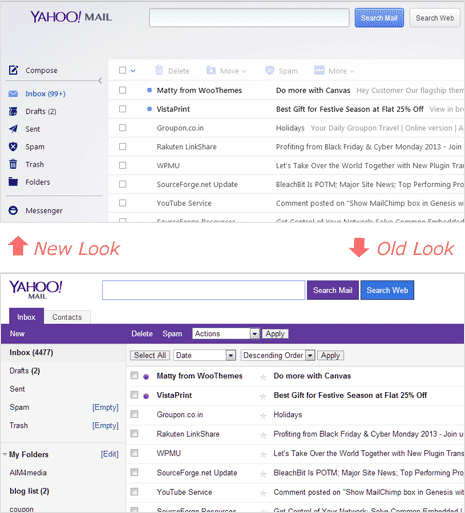Screen dimensions: 465x513
Task: Click the old look Yahoo! Mail logo
Action: (x=36, y=289)
